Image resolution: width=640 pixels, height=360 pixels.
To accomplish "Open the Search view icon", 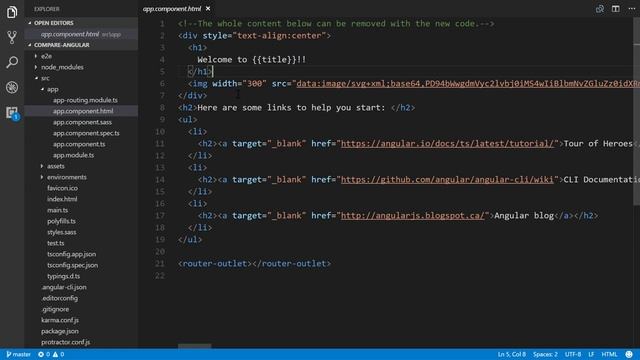I will coord(12,62).
